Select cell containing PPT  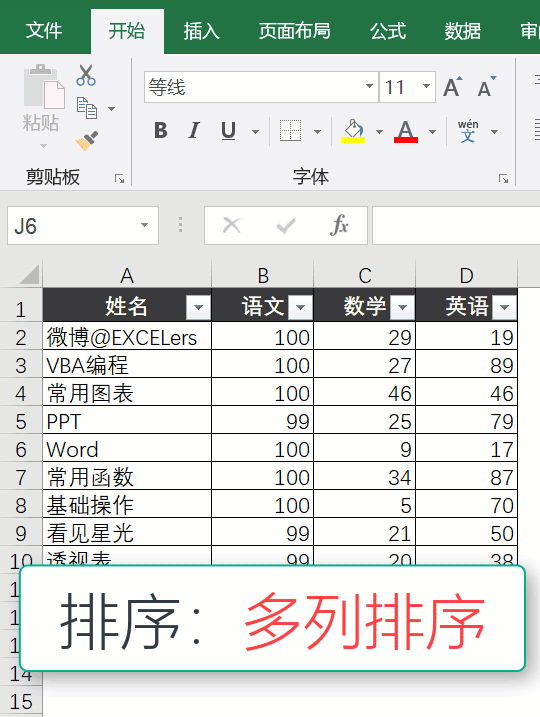(x=127, y=421)
